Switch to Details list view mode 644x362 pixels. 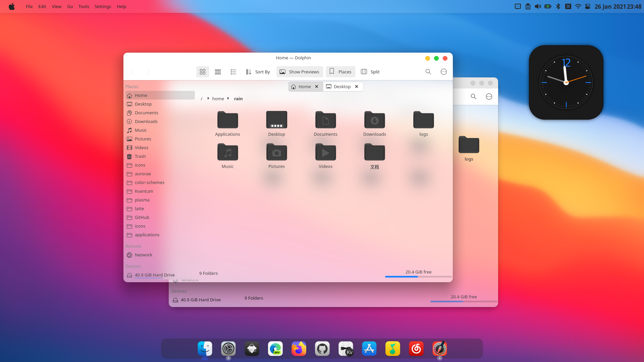[x=233, y=72]
